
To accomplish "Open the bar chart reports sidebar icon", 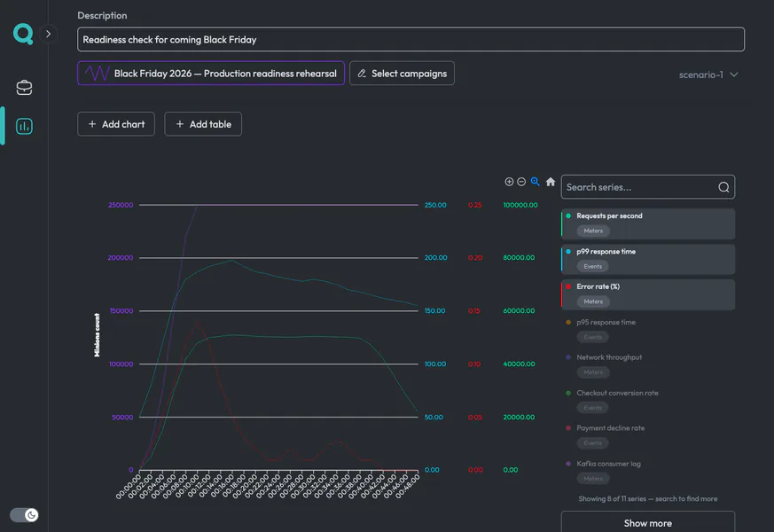I will (x=24, y=126).
